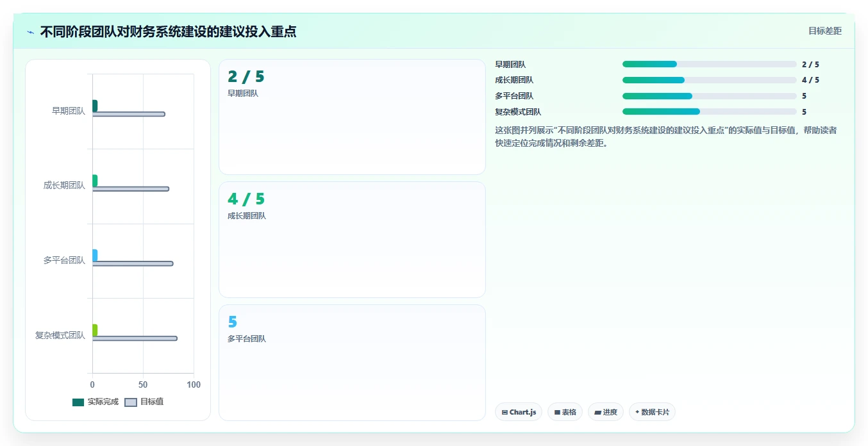Open the 4 / 5 成长期团队 card
868x446 pixels.
click(x=352, y=240)
